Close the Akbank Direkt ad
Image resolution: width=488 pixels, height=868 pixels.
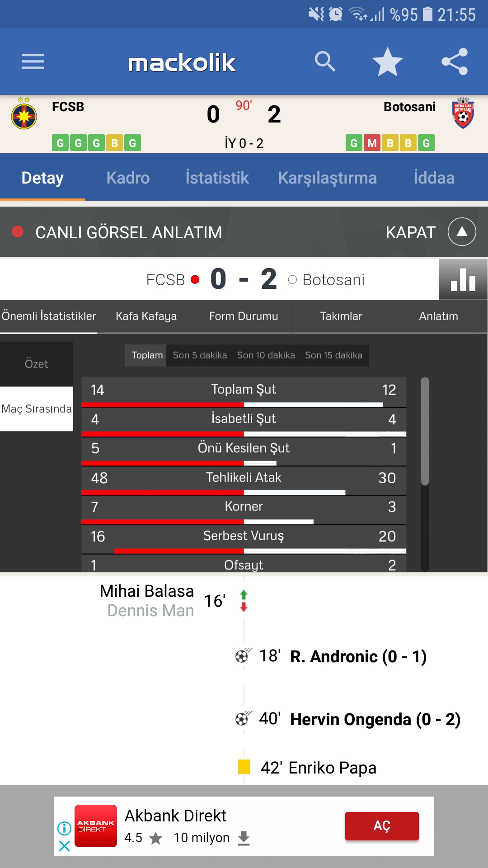tap(65, 846)
